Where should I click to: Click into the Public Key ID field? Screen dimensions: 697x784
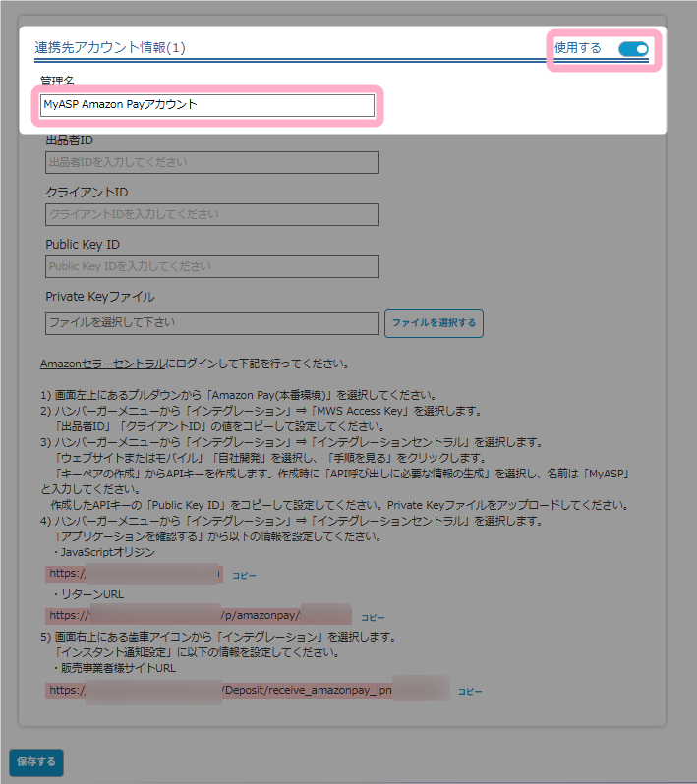(x=211, y=266)
